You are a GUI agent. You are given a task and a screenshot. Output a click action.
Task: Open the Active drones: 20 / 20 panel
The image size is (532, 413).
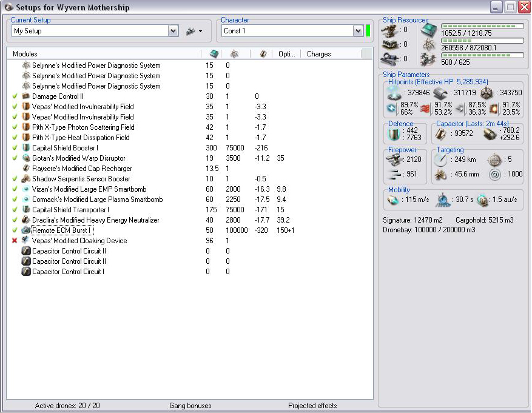pyautogui.click(x=67, y=406)
